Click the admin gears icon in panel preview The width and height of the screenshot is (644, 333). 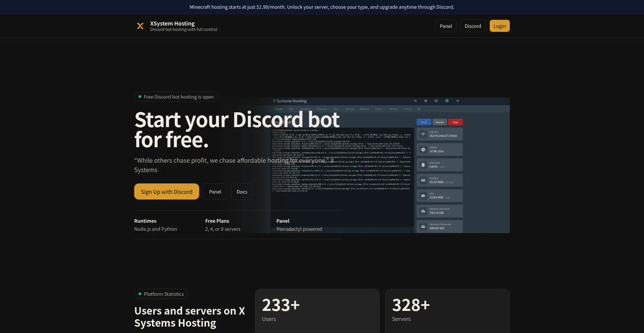tap(436, 101)
